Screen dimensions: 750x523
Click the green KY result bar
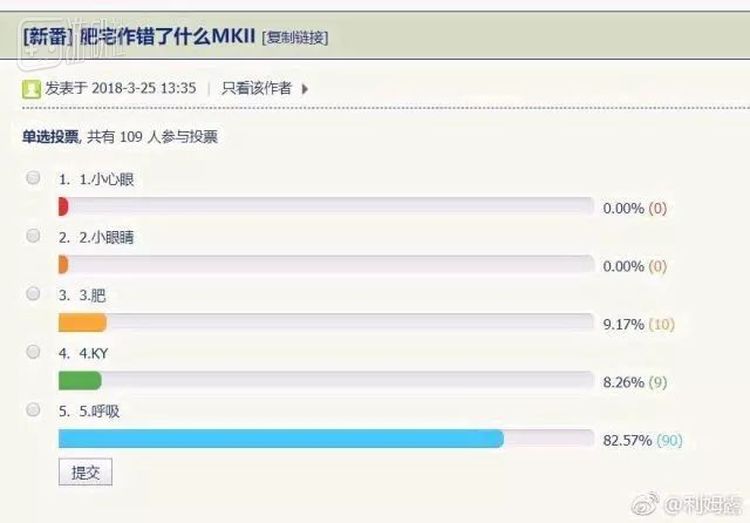pos(80,381)
